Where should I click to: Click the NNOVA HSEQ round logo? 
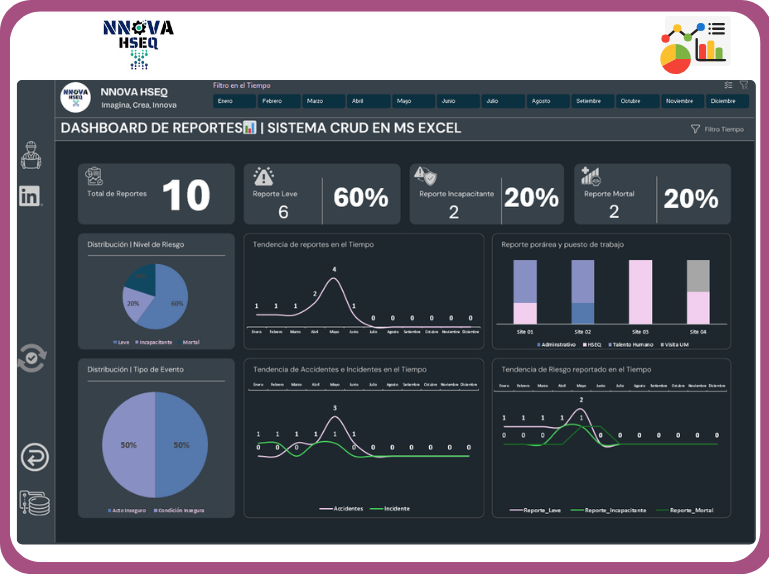[x=76, y=97]
